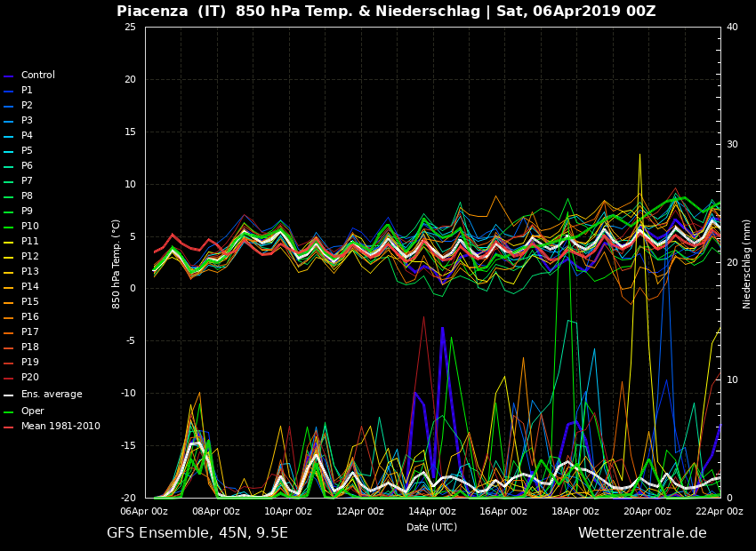The height and width of the screenshot is (551, 756).
Task: Click the 14Apr 00z date tick label
Action: tap(432, 512)
